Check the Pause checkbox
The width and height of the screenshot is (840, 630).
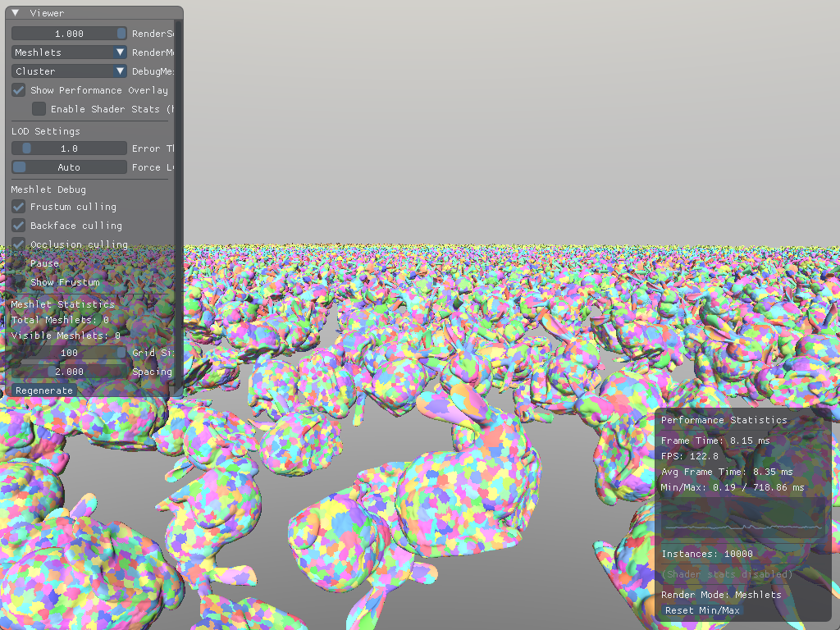click(x=18, y=263)
